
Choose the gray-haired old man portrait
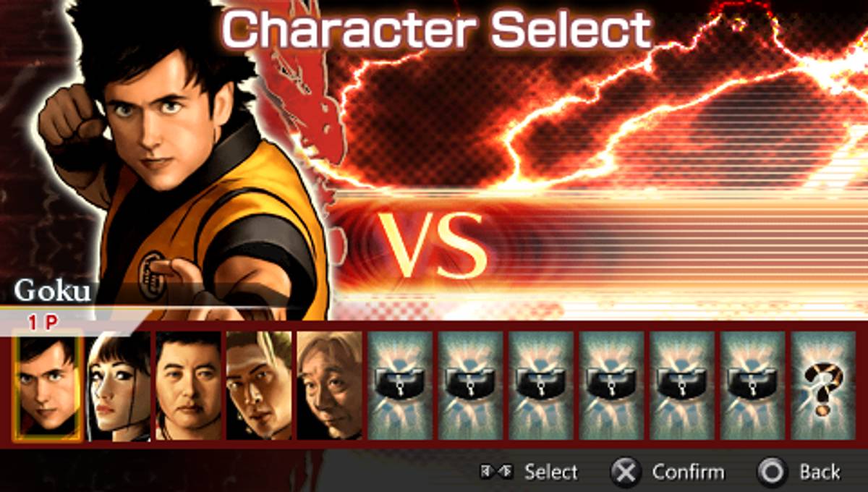[329, 386]
